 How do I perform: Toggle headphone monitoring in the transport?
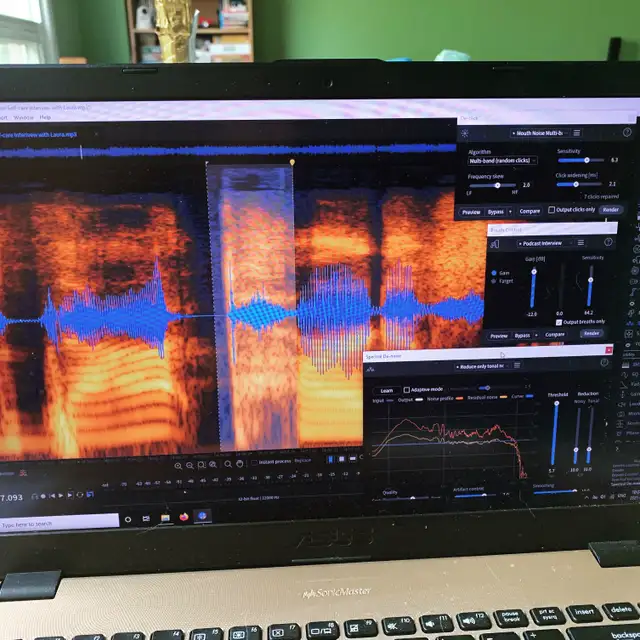[x=34, y=496]
